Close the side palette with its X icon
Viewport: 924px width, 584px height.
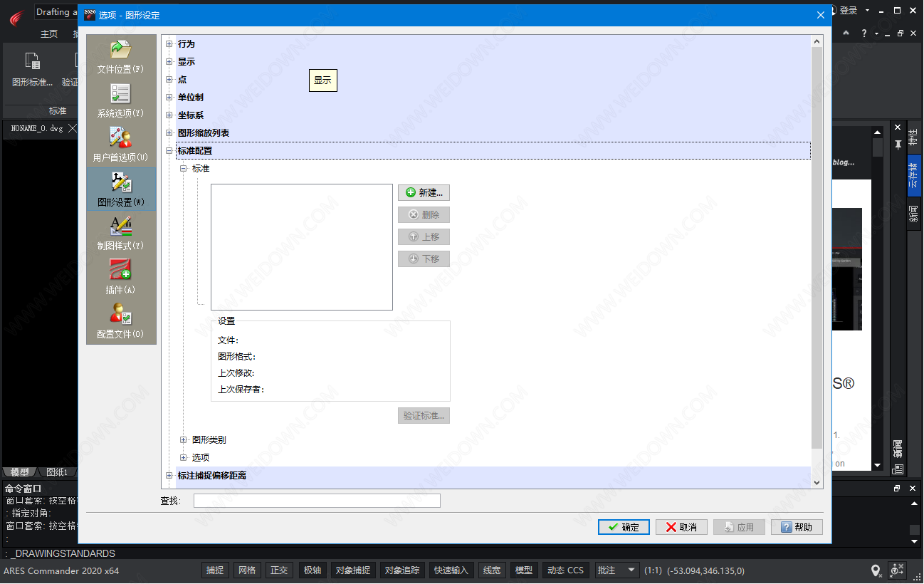pyautogui.click(x=898, y=128)
